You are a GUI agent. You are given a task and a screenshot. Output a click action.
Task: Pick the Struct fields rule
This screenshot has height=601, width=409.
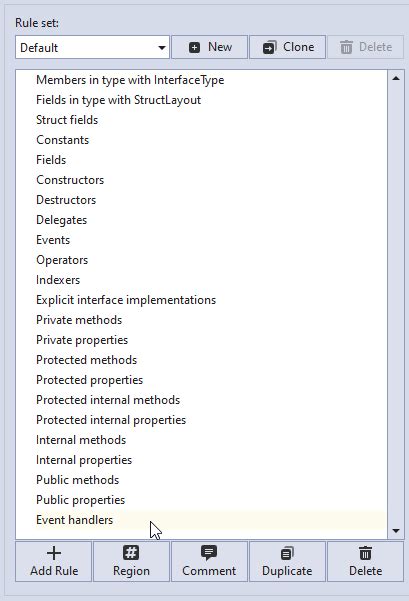click(210, 120)
